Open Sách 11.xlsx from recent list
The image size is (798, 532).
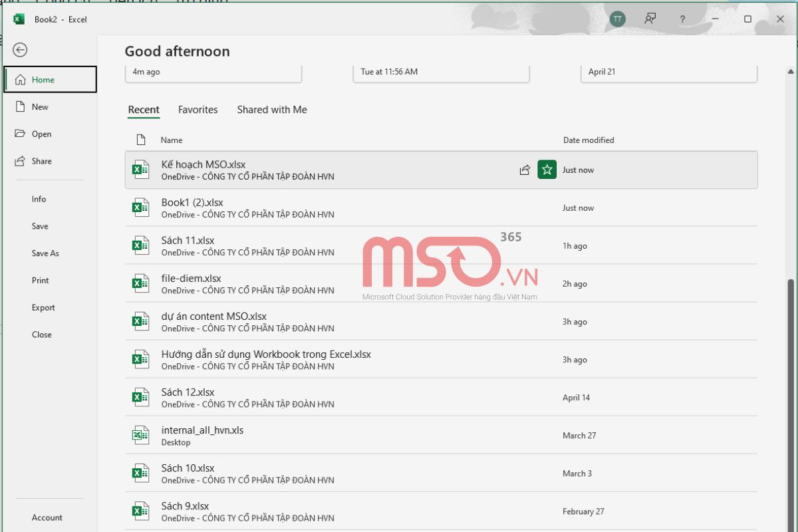[x=441, y=246]
